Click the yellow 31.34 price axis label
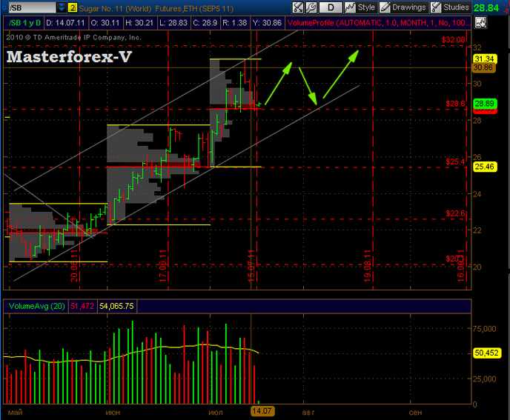Screen dimensions: 510x420 tap(484, 59)
